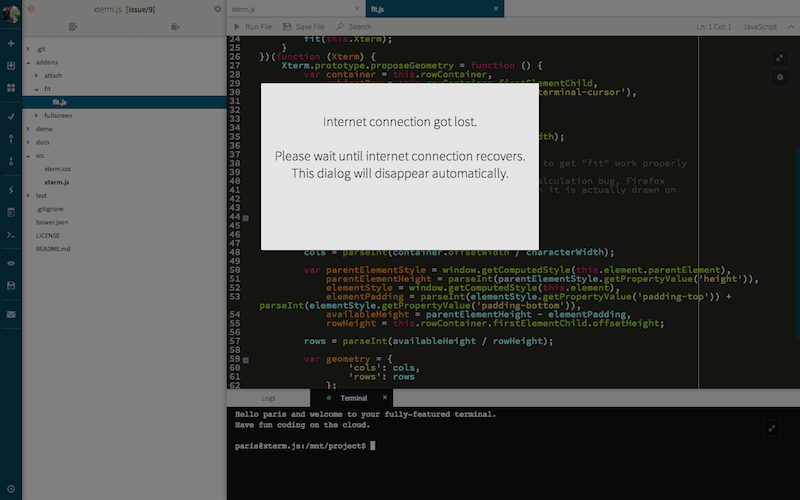Open project settings gear beside xterm.js title

pos(218,9)
